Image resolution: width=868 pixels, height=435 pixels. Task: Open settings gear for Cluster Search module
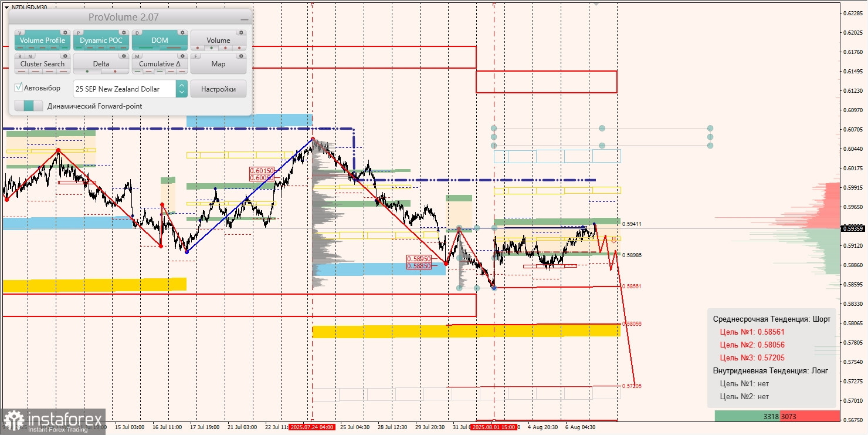click(65, 56)
